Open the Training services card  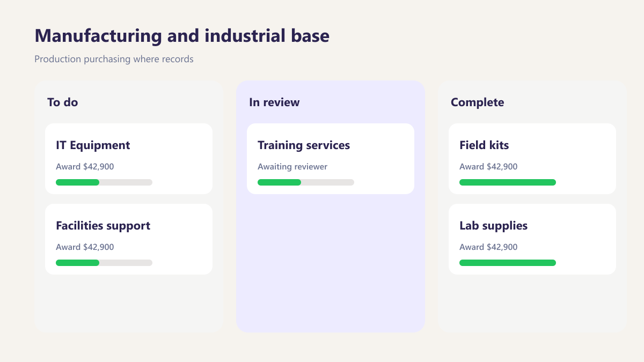(x=331, y=159)
